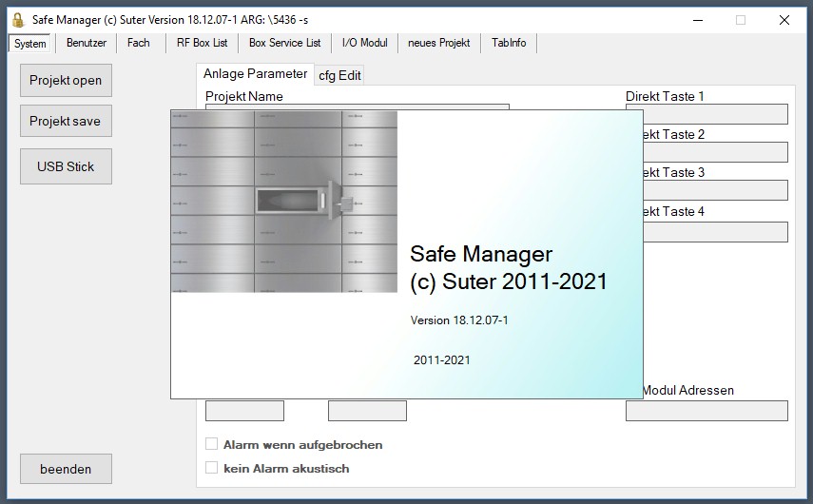
Task: Select the Anlage Parameter sub-tab
Action: pos(255,73)
